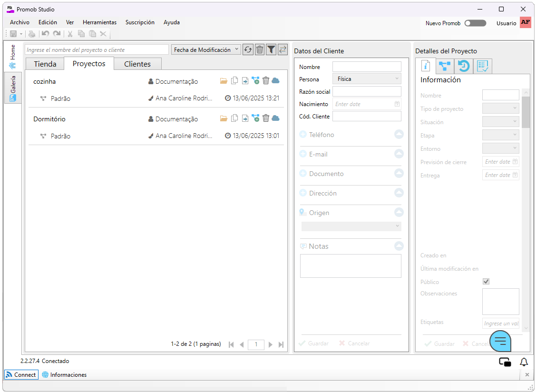Delete the Dormitório project using trash icon

tap(265, 118)
